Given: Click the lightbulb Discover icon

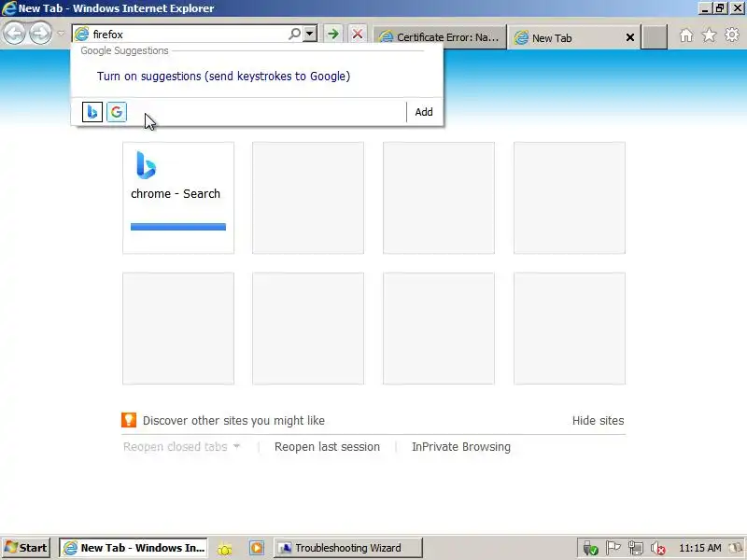Looking at the screenshot, I should click(129, 420).
